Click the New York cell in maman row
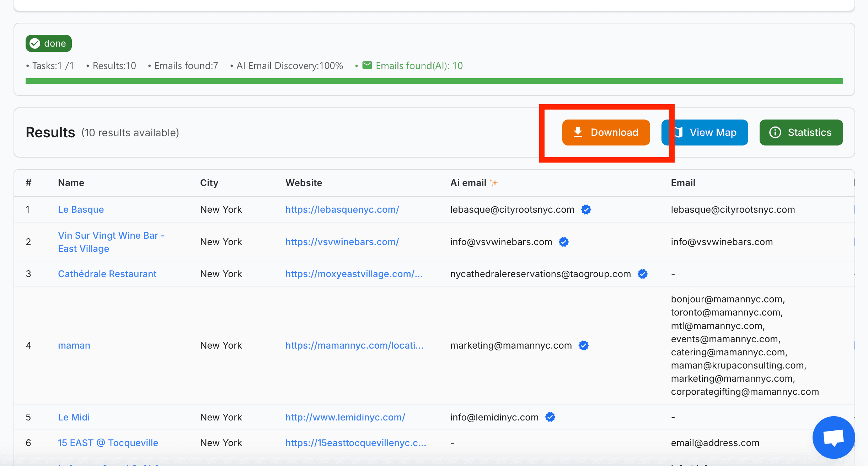 221,345
